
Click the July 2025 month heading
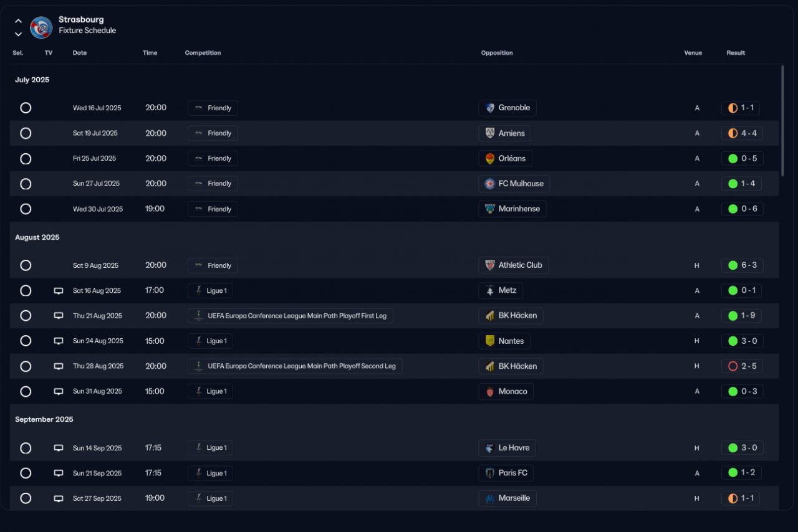32,80
